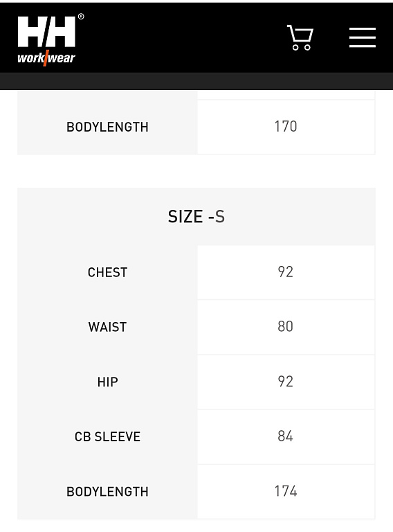393x532 pixels.
Task: Select the waist measurement value 80
Action: point(285,327)
